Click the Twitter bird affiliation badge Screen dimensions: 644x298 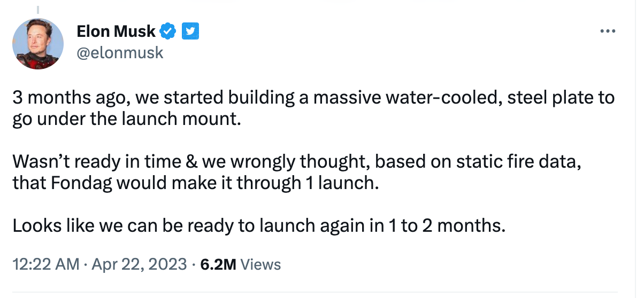(190, 32)
